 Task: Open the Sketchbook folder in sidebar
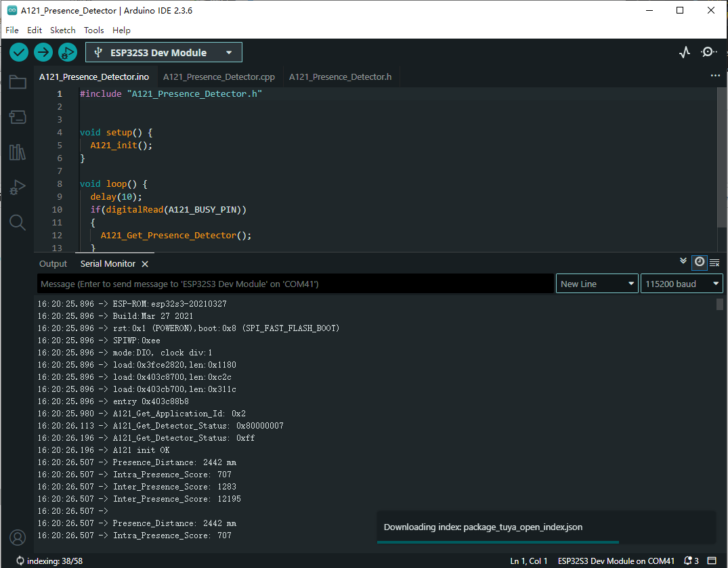[18, 83]
